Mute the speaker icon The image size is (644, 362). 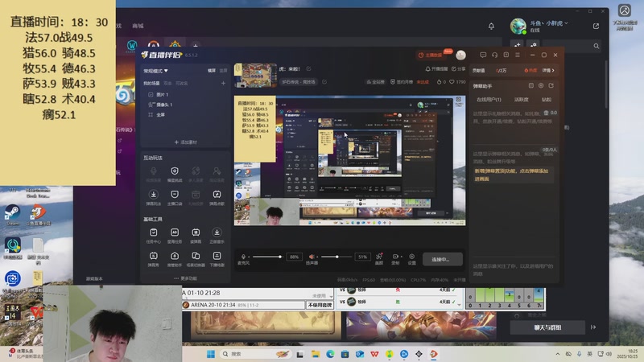tap(312, 257)
